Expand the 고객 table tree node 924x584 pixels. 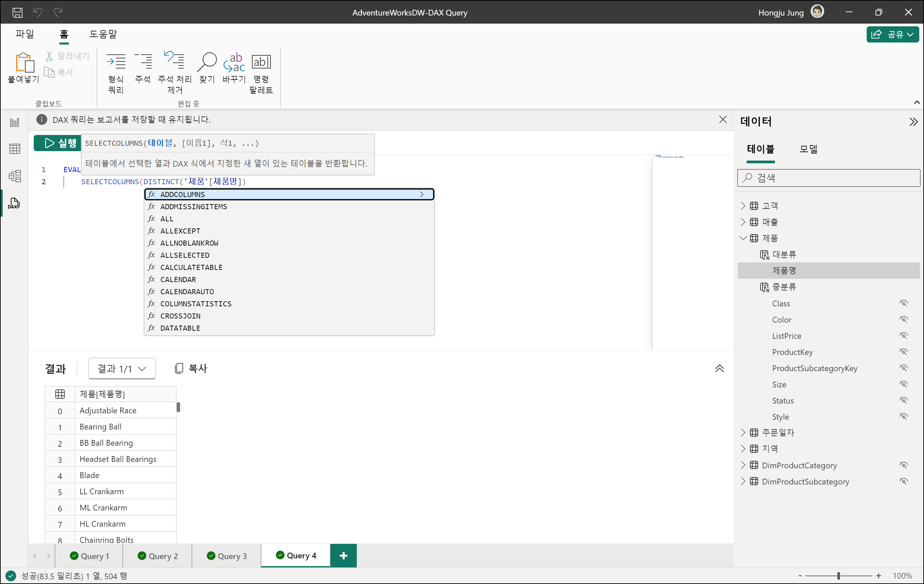743,206
